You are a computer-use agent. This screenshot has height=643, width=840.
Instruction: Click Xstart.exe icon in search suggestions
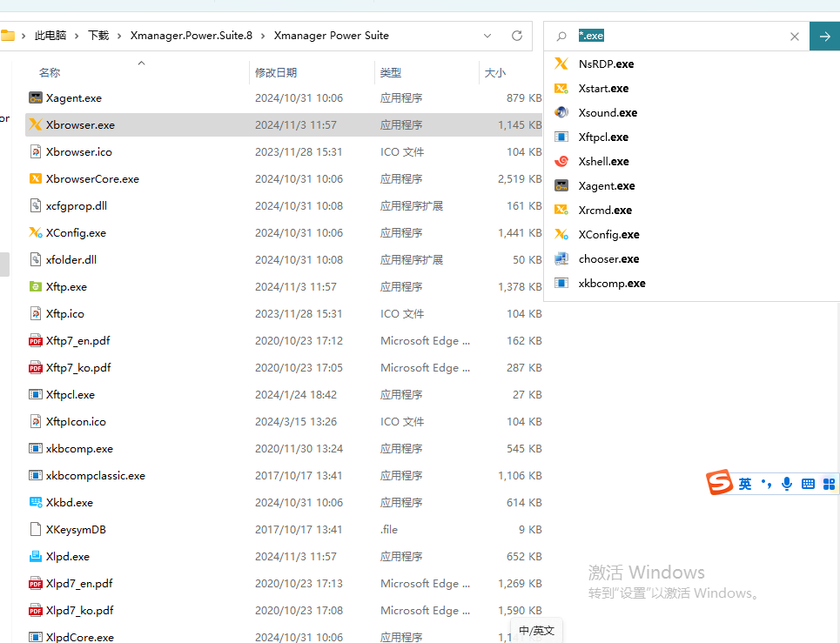click(561, 89)
